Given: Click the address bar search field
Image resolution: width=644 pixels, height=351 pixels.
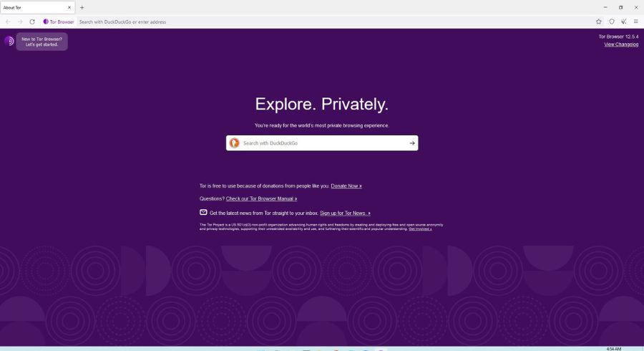Looking at the screenshot, I should coord(335,21).
